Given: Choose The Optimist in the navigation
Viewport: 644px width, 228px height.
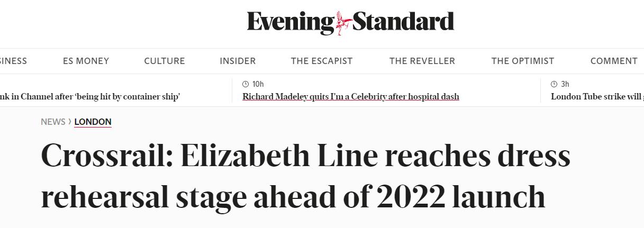Looking at the screenshot, I should (x=523, y=61).
